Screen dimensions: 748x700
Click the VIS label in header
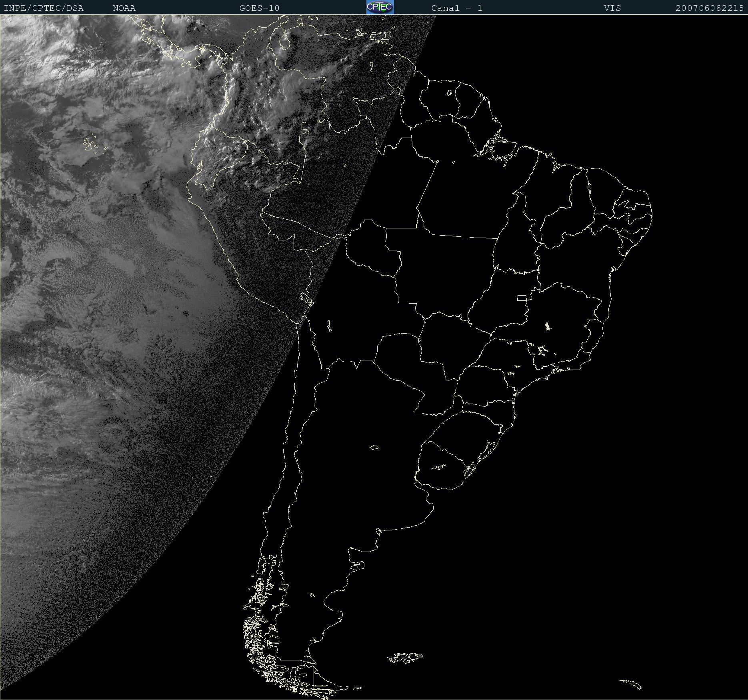click(612, 8)
